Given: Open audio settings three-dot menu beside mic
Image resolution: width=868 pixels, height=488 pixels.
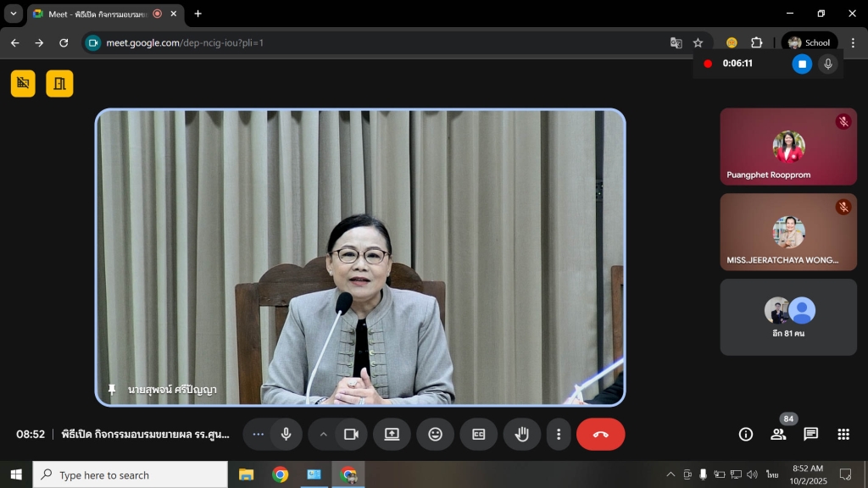Looking at the screenshot, I should (x=259, y=434).
